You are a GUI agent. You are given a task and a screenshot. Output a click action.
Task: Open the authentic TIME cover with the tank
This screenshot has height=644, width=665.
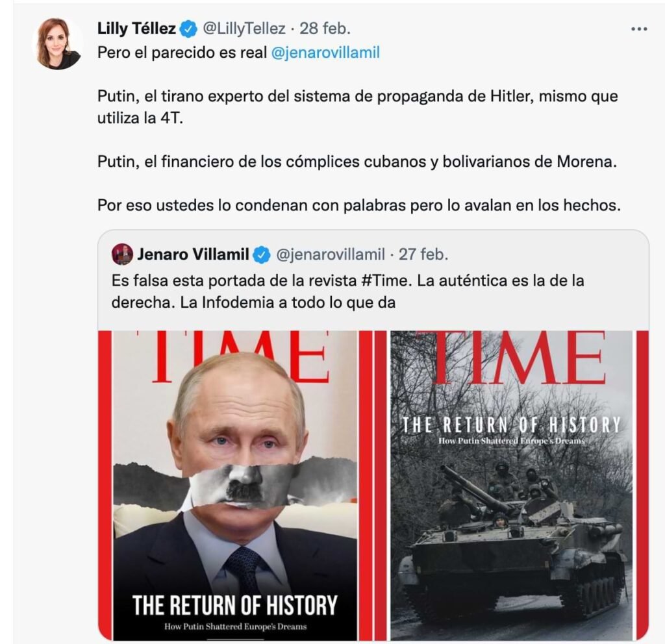click(511, 485)
